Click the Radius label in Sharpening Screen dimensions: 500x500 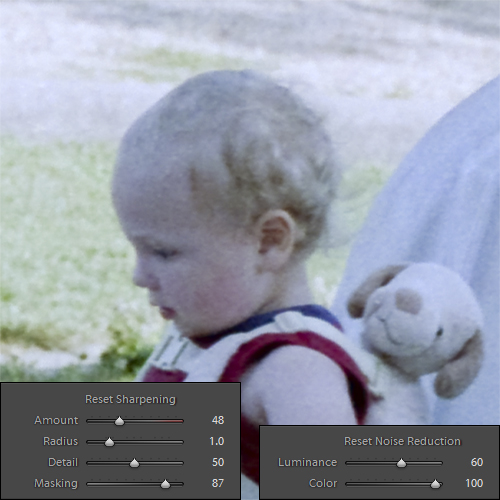coord(60,441)
